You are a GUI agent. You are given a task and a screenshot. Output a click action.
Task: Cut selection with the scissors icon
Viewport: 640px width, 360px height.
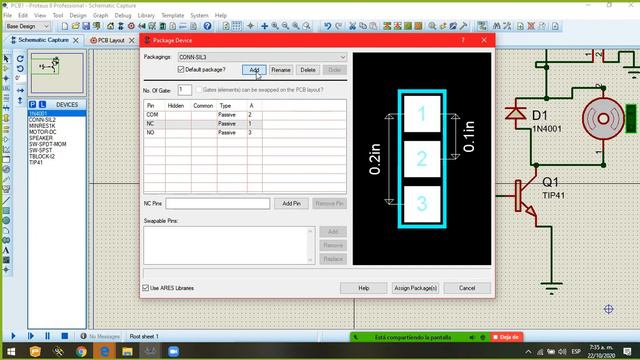click(x=352, y=26)
